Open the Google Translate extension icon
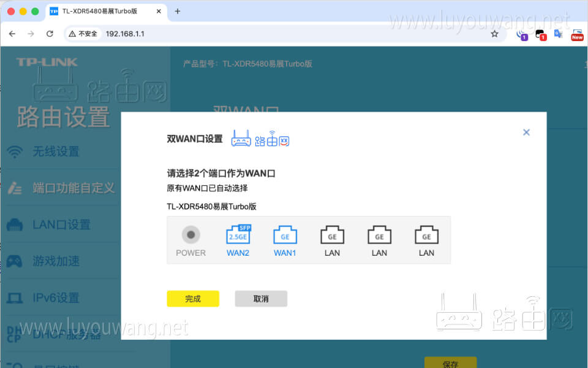588x368 pixels. pos(559,34)
